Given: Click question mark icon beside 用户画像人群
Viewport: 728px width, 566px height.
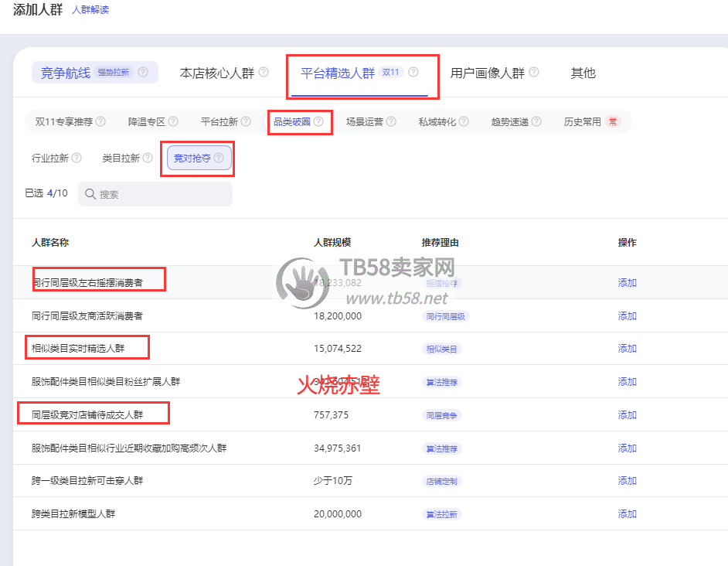Looking at the screenshot, I should pos(534,73).
